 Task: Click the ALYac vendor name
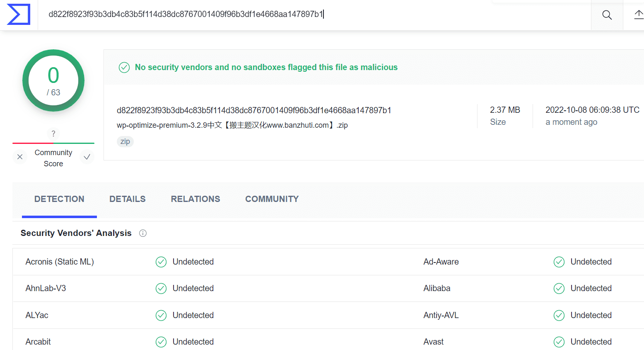[x=37, y=315]
